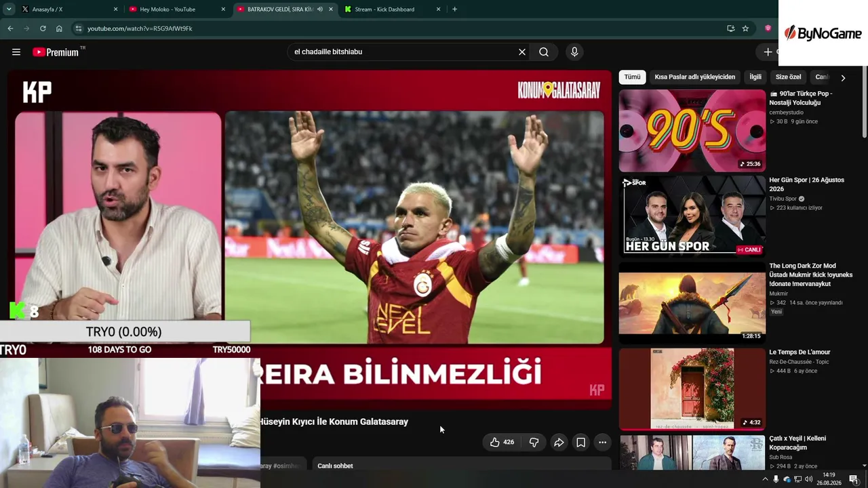
Task: Open the YouTube guide hamburger menu
Action: click(x=16, y=52)
